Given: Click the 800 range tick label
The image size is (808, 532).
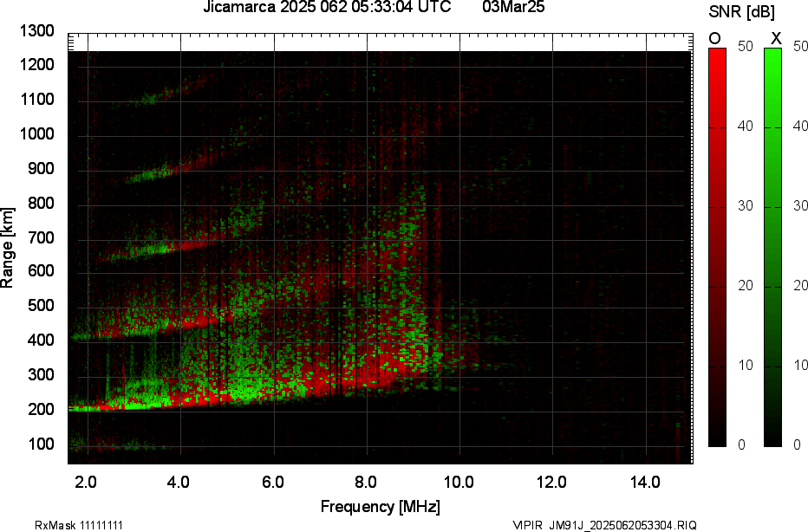Looking at the screenshot, I should click(x=41, y=203).
